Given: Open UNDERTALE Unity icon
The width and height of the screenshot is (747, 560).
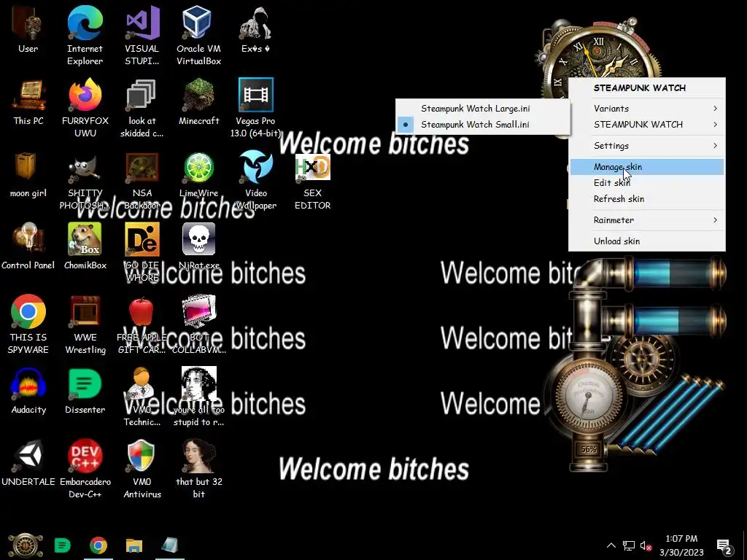Looking at the screenshot, I should coord(28,463).
